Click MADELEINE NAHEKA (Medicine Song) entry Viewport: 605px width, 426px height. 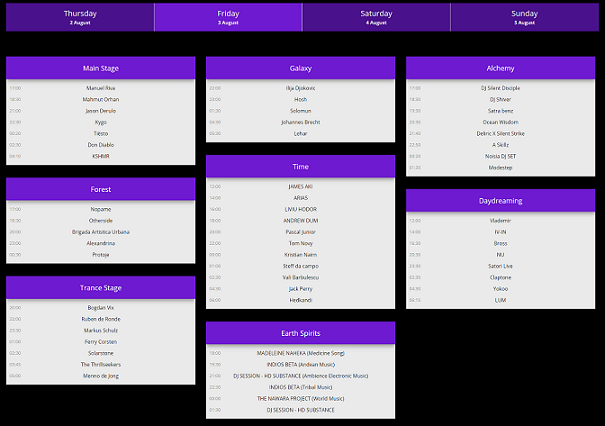(301, 353)
